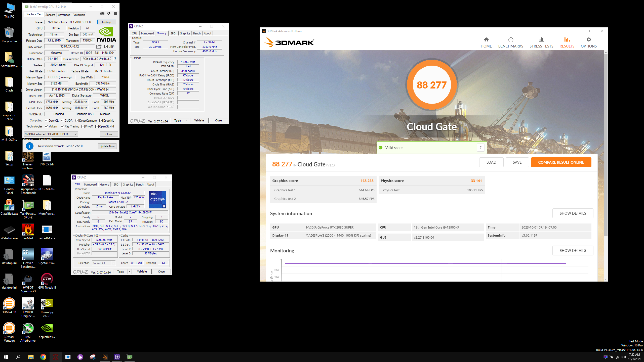The image size is (644, 362).
Task: Click the 3DMark scrollbar down arrow
Action: point(606,279)
